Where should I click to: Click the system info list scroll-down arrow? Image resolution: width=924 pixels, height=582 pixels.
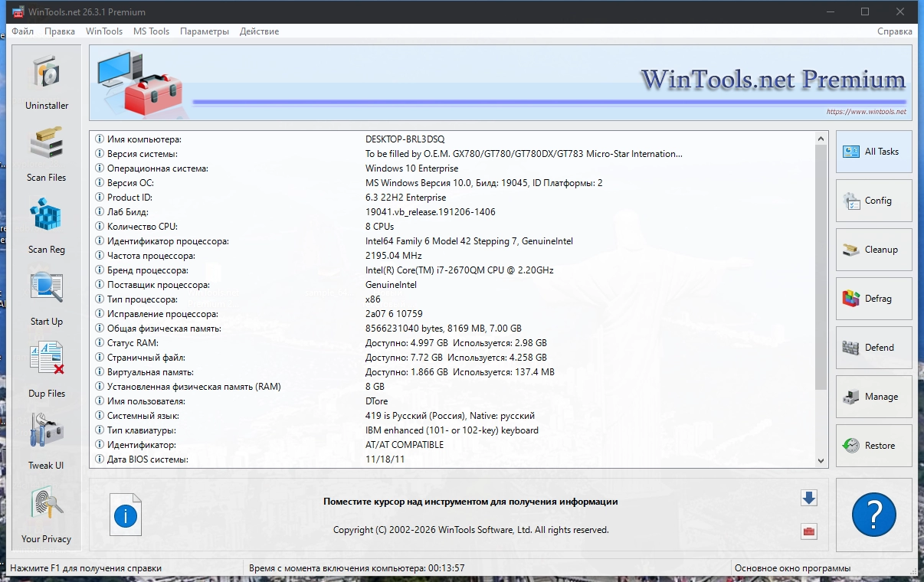point(821,461)
